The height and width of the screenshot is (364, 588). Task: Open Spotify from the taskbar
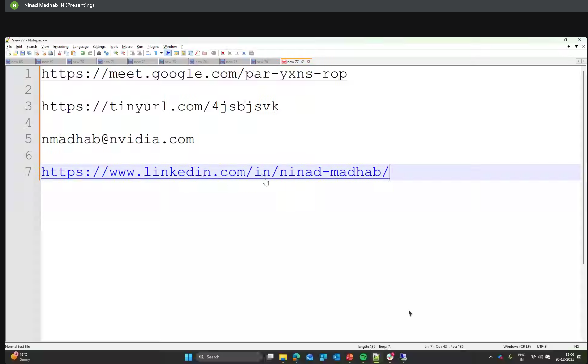(363, 357)
